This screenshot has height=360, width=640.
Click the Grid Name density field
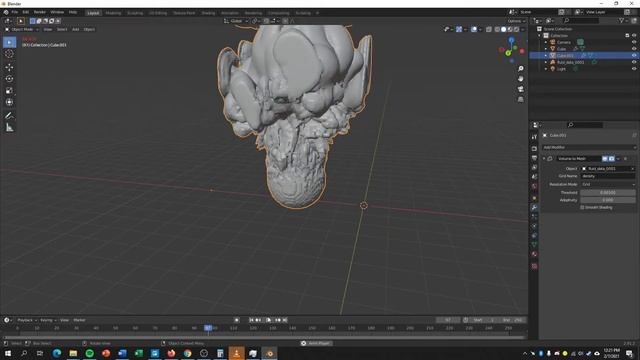(x=608, y=176)
